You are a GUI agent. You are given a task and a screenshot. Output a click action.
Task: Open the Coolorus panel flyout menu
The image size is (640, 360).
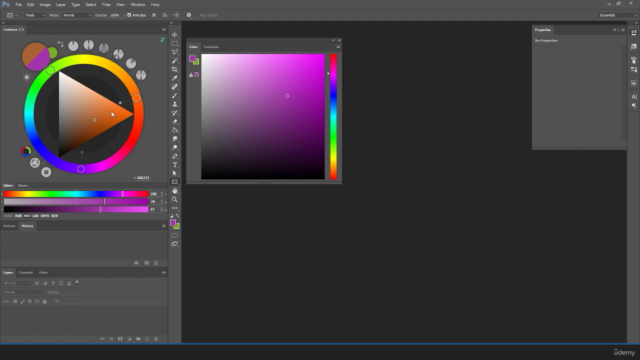[x=164, y=29]
